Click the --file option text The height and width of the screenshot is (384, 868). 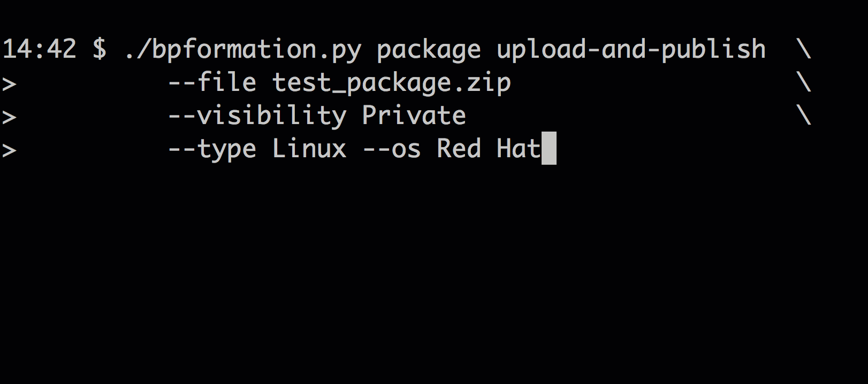pos(212,83)
